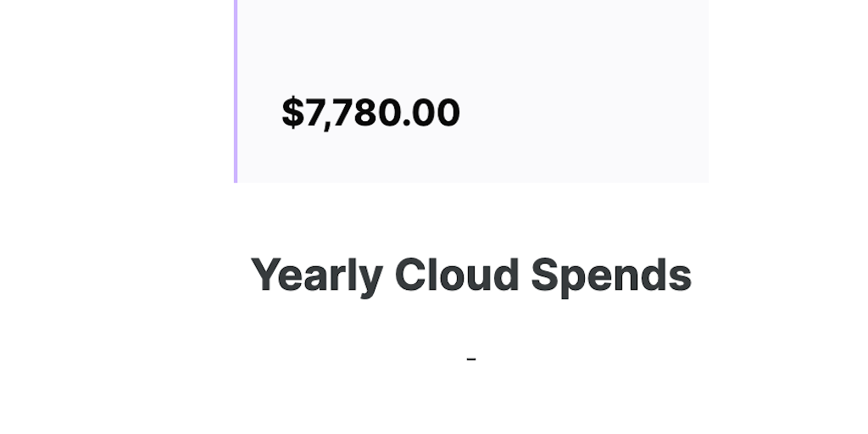This screenshot has width=868, height=434.
Task: Select the Yearly Cloud Spends heading
Action: pyautogui.click(x=470, y=275)
